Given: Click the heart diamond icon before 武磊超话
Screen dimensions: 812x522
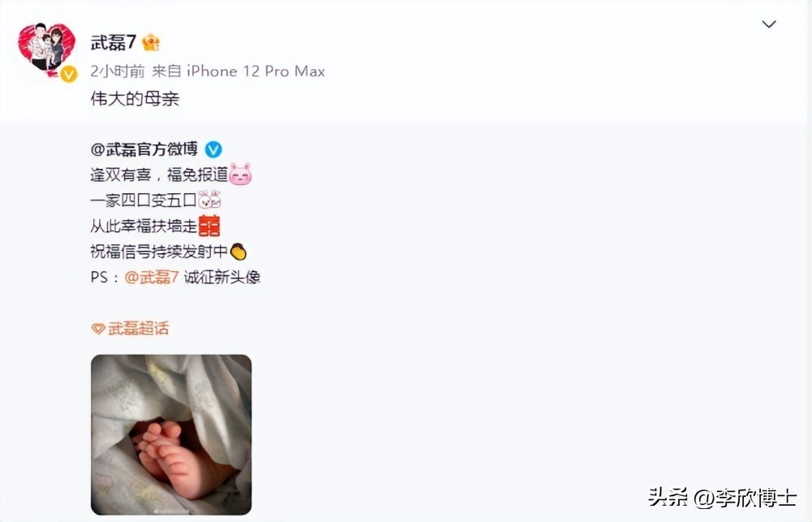Looking at the screenshot, I should (98, 329).
